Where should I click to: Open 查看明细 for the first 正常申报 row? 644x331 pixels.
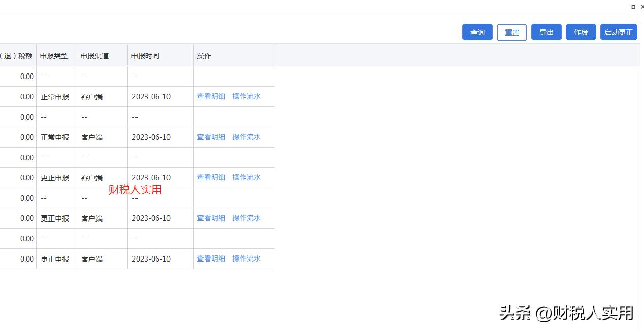[x=211, y=96]
